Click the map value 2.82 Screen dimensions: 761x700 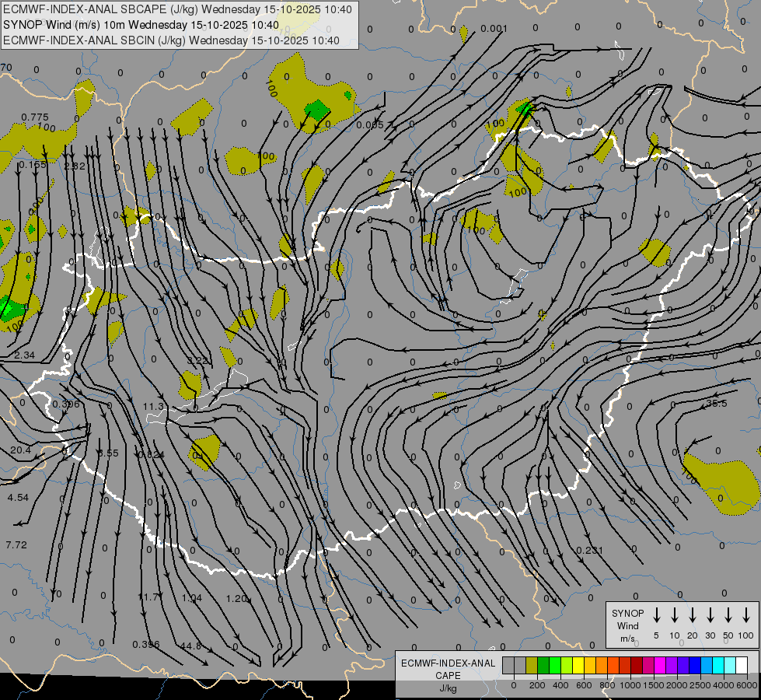coord(75,166)
